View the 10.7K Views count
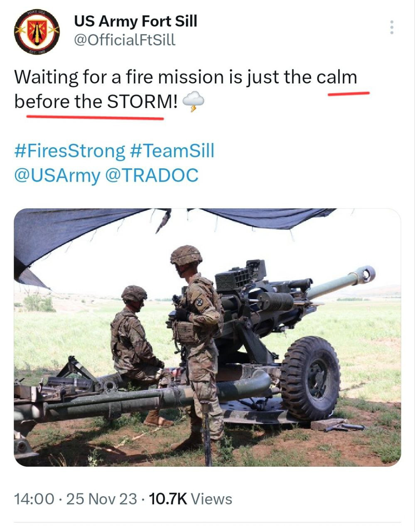Image resolution: width=415 pixels, height=532 pixels. [x=190, y=499]
